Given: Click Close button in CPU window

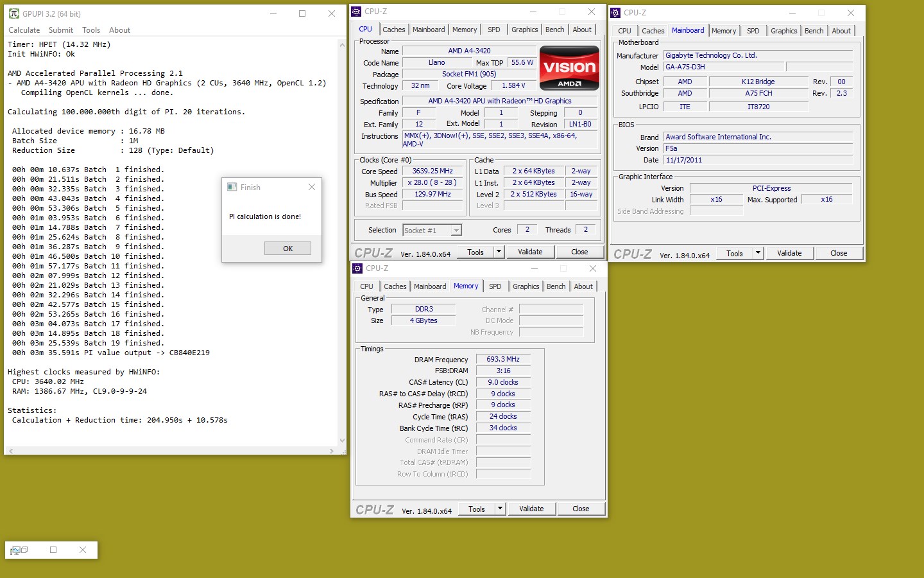Looking at the screenshot, I should coord(579,252).
